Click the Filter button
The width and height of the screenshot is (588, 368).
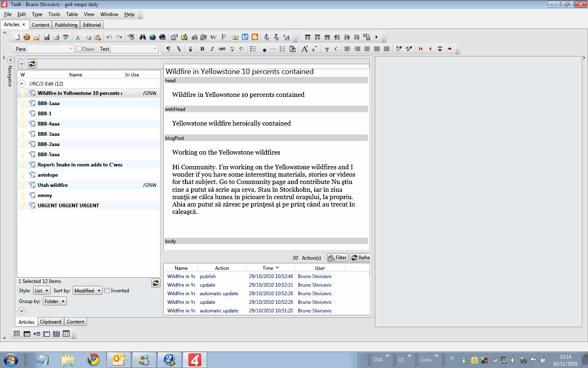338,258
